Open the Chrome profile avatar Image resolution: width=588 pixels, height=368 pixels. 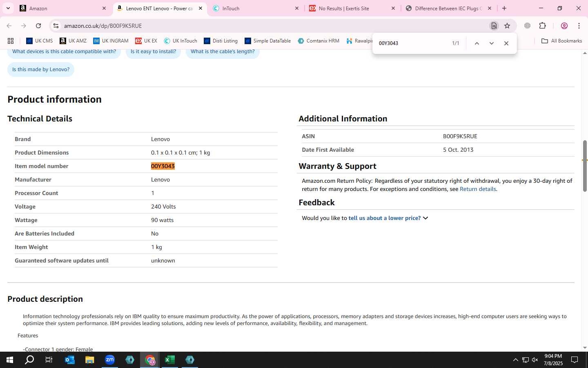(564, 26)
